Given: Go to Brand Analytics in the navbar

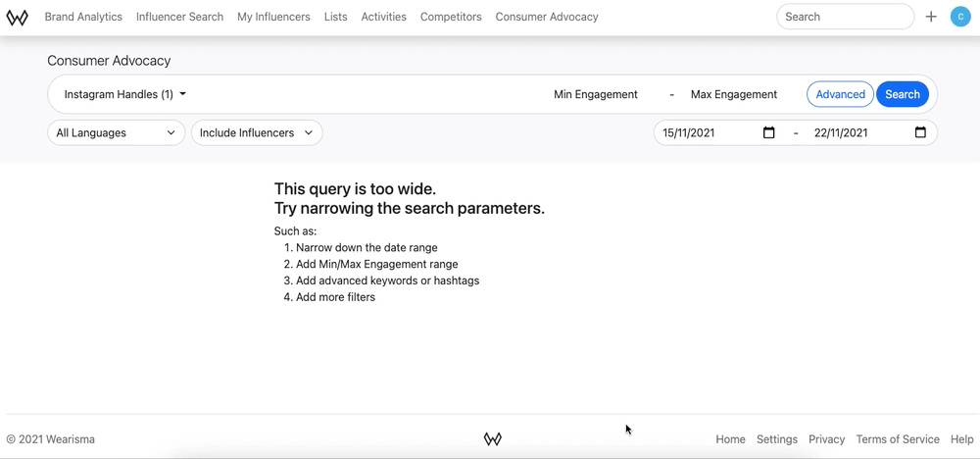Looking at the screenshot, I should point(83,17).
